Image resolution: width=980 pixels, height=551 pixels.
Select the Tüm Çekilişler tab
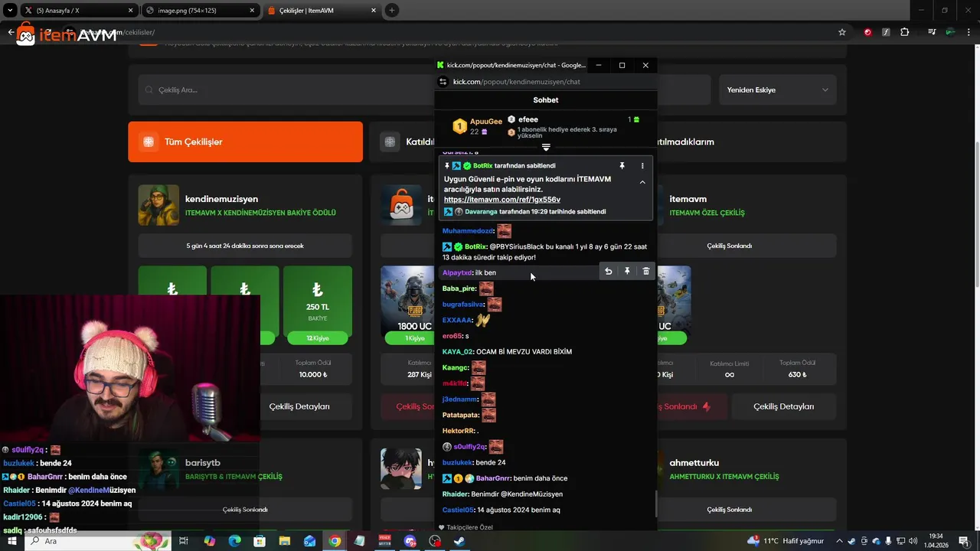[x=245, y=142]
